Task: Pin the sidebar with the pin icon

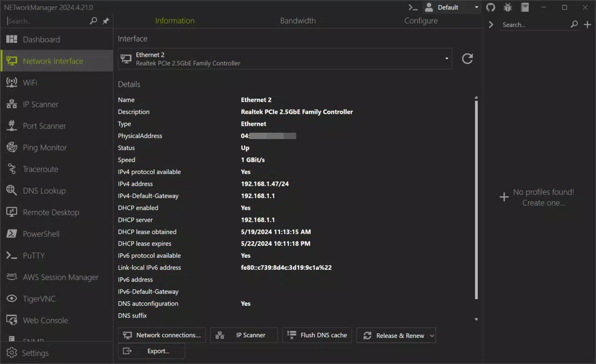Action: coord(106,21)
